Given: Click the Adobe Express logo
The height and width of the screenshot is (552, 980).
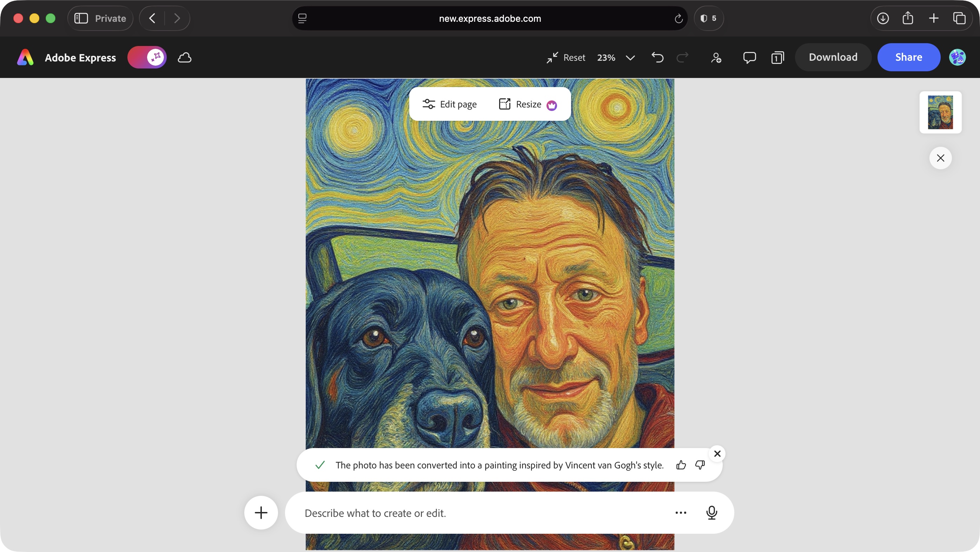Looking at the screenshot, I should 26,58.
